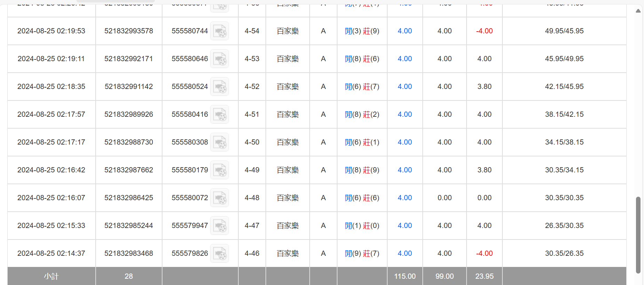644x285 pixels.
Task: Open replay icon beside round 555579947
Action: [x=220, y=226]
